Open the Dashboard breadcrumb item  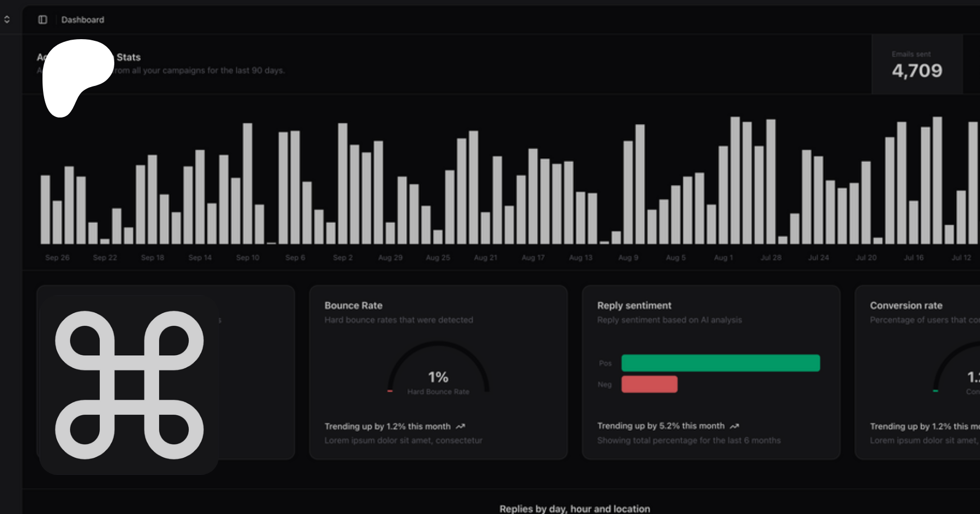83,20
